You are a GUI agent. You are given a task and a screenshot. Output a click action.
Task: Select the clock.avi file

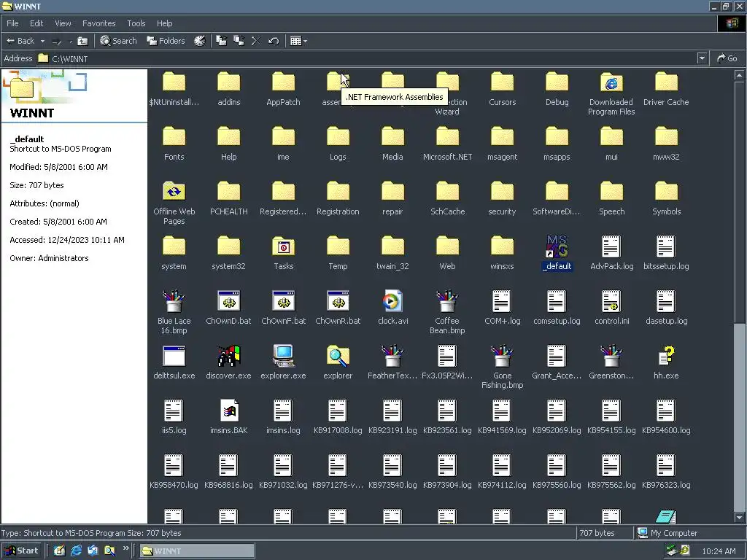[392, 308]
